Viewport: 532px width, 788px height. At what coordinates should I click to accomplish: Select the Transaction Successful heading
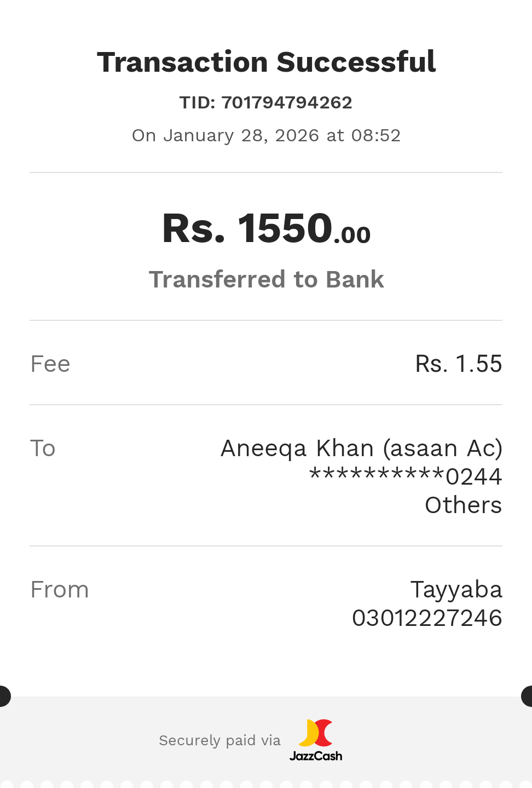point(266,62)
